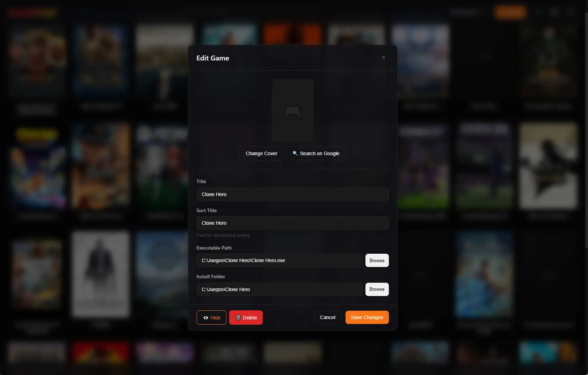
Task: Hide this game from the library
Action: click(x=211, y=318)
